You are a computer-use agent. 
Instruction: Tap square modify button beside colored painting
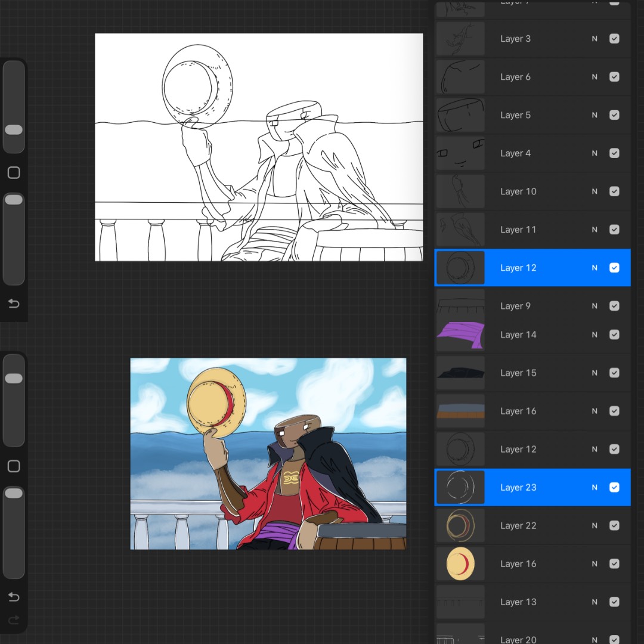(x=14, y=466)
